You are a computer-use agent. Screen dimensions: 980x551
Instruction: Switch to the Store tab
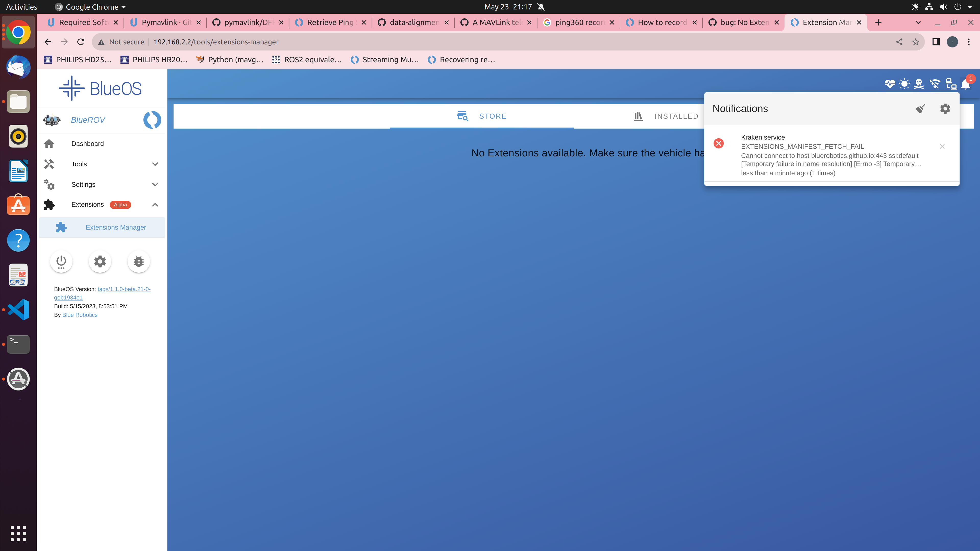493,116
